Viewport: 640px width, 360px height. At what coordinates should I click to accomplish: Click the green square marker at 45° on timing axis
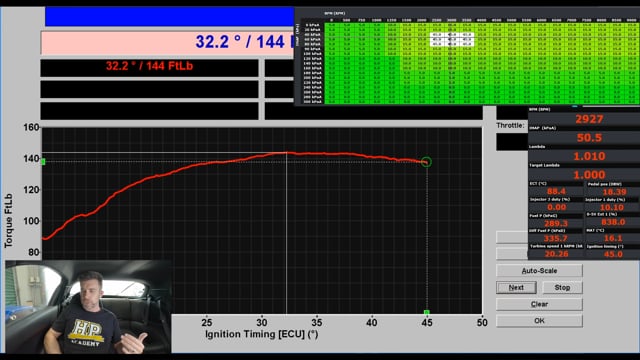click(427, 312)
